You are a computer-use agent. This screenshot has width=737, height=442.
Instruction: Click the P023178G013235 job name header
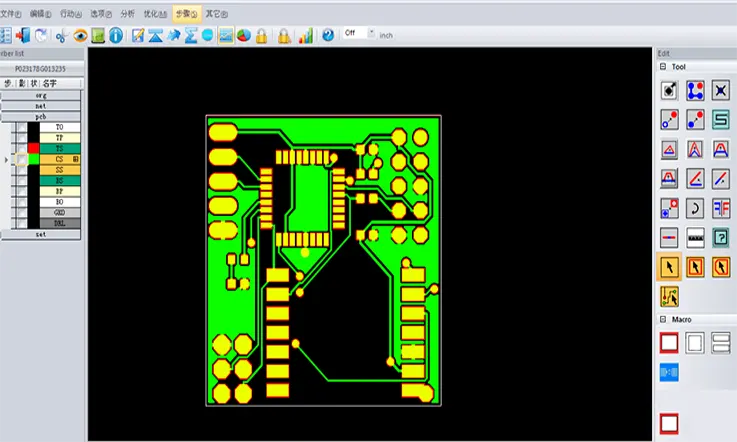pyautogui.click(x=40, y=69)
